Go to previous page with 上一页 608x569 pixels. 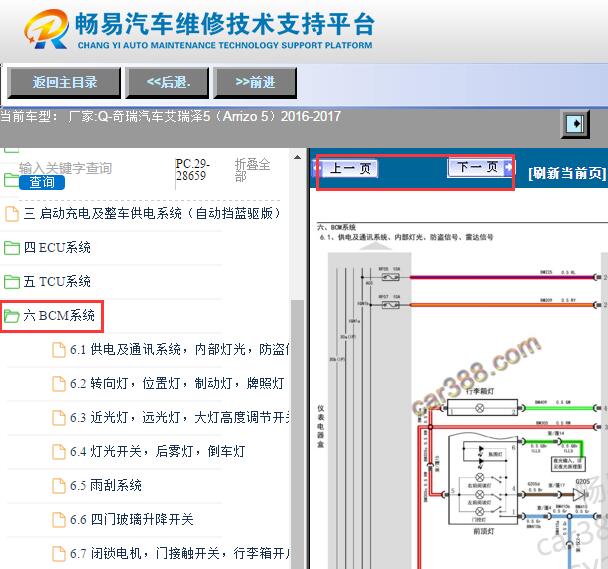pyautogui.click(x=345, y=169)
